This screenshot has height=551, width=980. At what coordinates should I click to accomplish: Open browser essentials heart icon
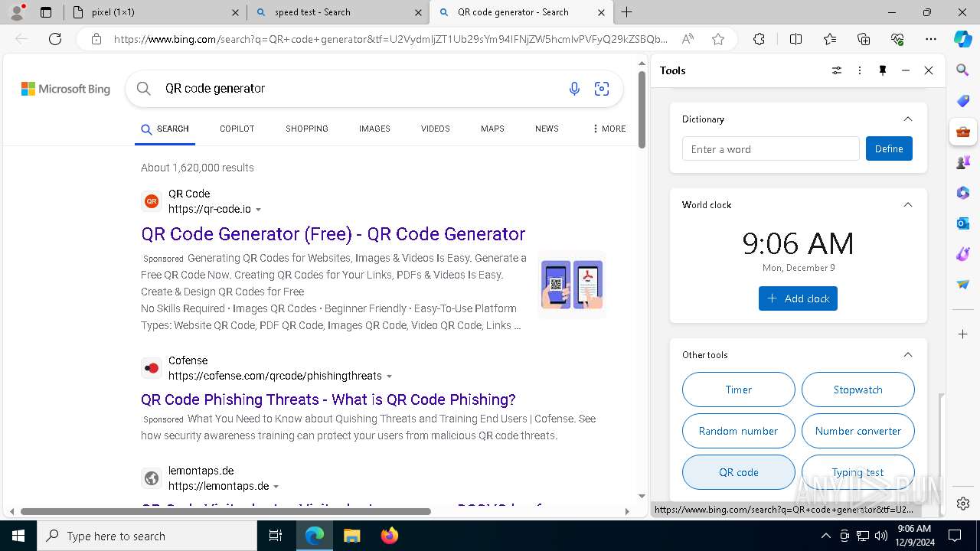click(897, 39)
